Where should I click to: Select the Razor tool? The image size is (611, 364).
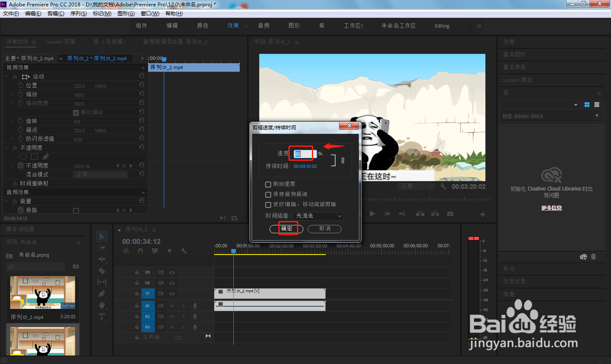click(102, 271)
